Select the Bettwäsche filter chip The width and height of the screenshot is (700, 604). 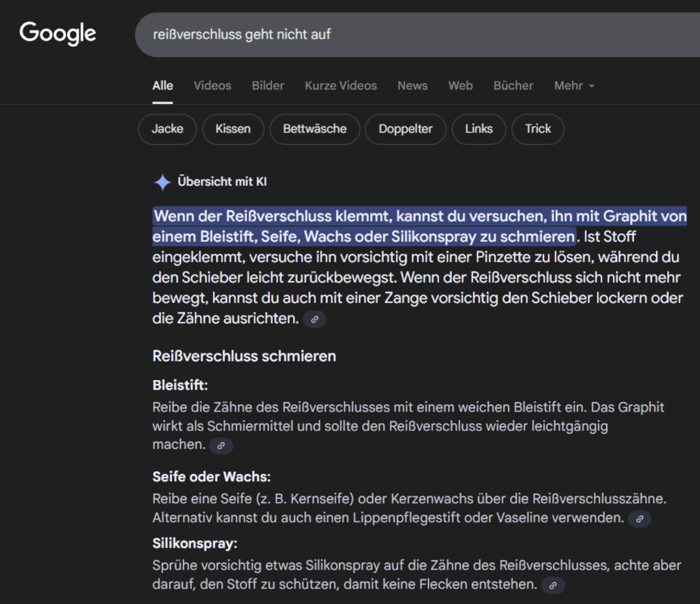[315, 129]
